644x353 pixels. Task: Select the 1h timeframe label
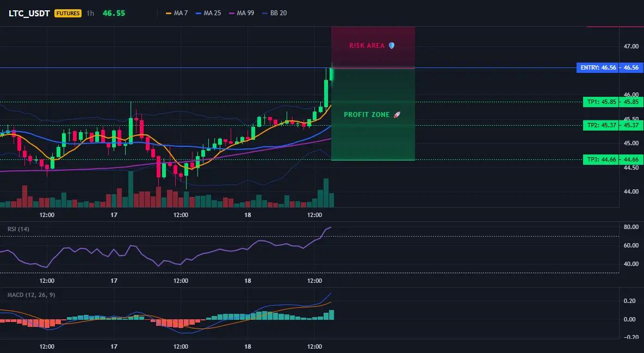click(x=90, y=13)
